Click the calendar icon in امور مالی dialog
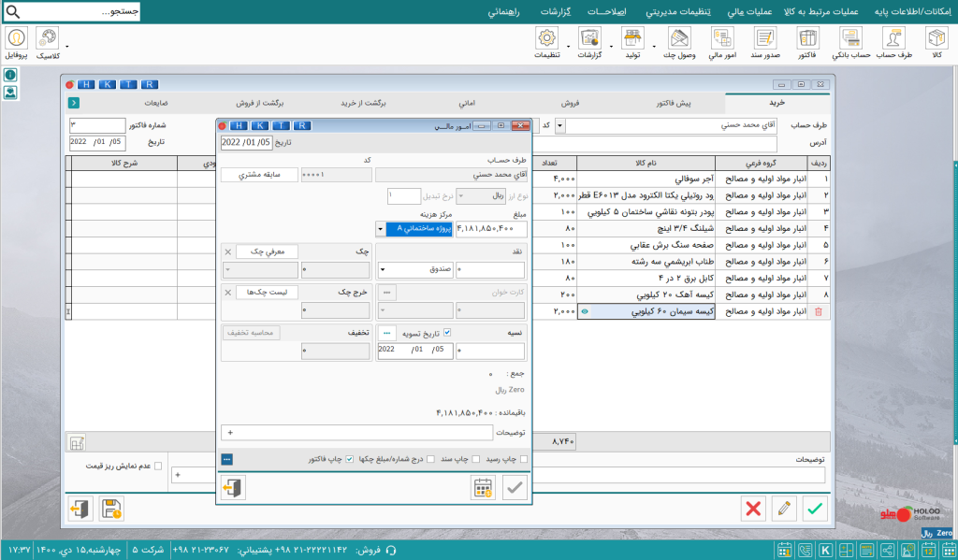 484,488
